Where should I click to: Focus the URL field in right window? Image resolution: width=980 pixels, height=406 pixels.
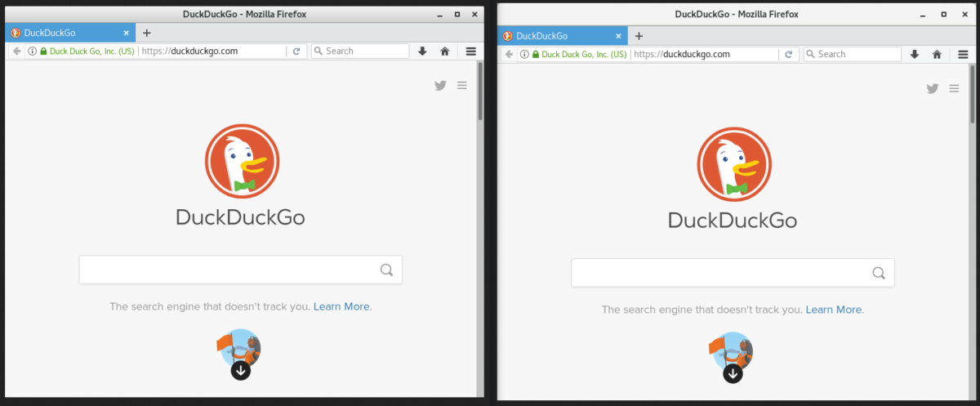(705, 54)
